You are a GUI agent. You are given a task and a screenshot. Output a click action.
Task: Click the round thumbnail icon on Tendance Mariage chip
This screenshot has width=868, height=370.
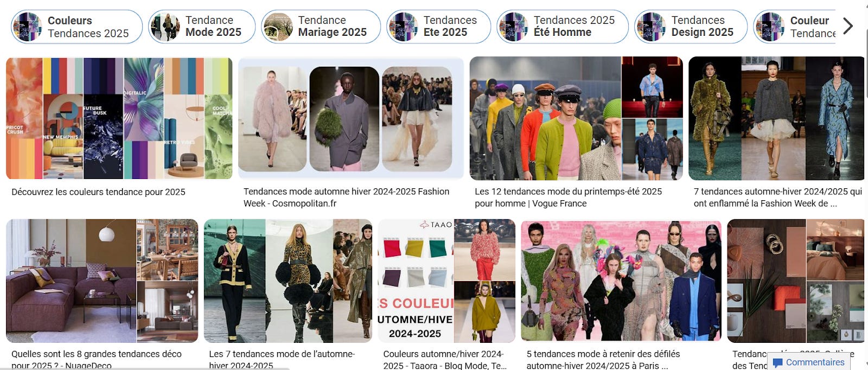pos(278,27)
